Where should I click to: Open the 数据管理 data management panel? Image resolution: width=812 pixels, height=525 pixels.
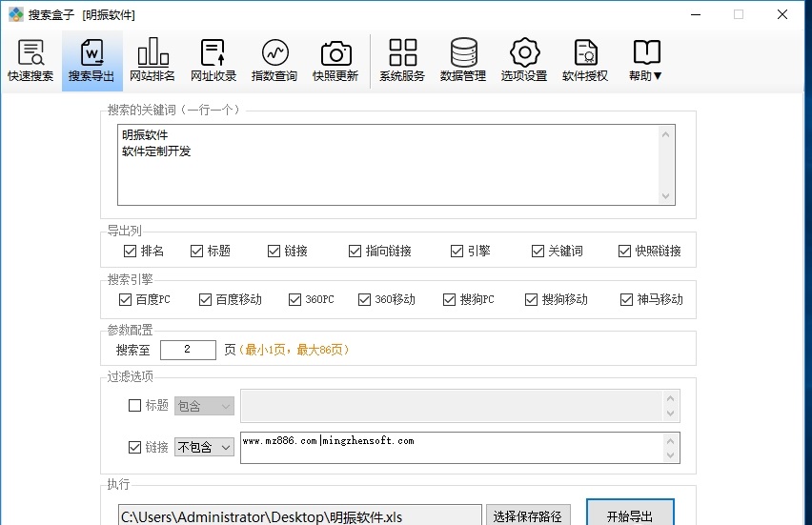tap(463, 61)
